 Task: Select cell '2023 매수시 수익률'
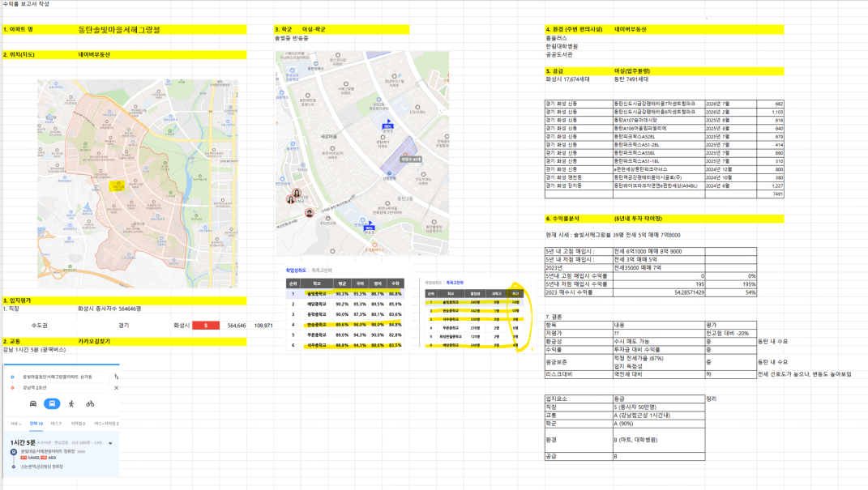pyautogui.click(x=579, y=292)
